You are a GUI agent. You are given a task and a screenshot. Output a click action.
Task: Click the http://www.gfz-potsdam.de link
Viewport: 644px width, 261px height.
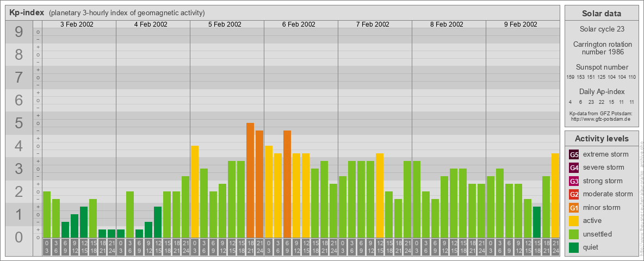[x=600, y=119]
